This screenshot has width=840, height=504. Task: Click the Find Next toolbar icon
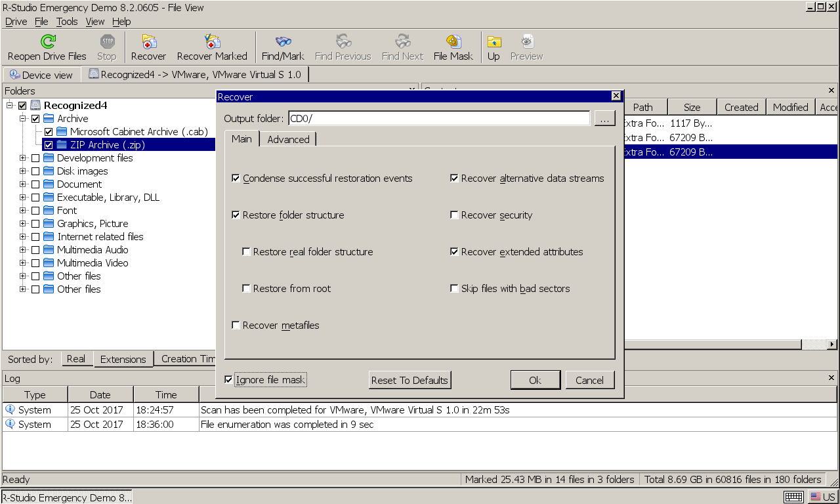point(403,42)
